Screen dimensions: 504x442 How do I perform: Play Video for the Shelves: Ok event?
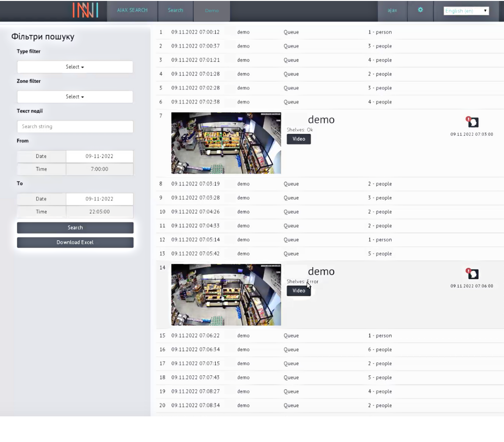(299, 139)
